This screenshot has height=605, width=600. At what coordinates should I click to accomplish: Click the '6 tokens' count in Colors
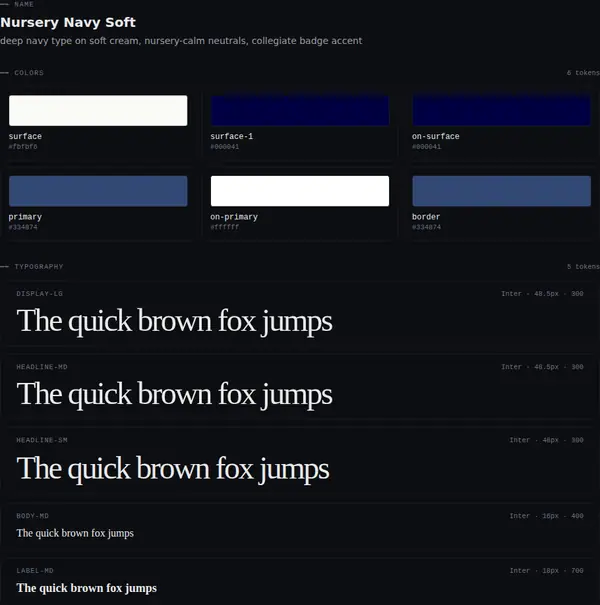click(x=583, y=73)
